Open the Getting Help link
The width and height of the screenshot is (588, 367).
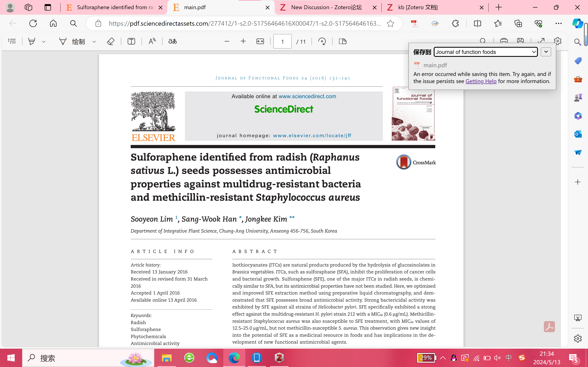coord(481,81)
